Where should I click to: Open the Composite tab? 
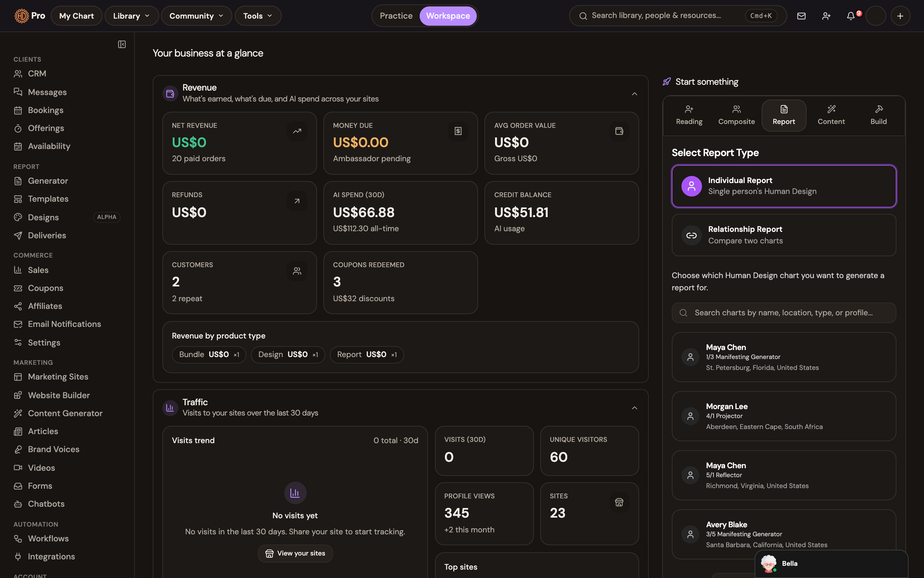tap(736, 116)
